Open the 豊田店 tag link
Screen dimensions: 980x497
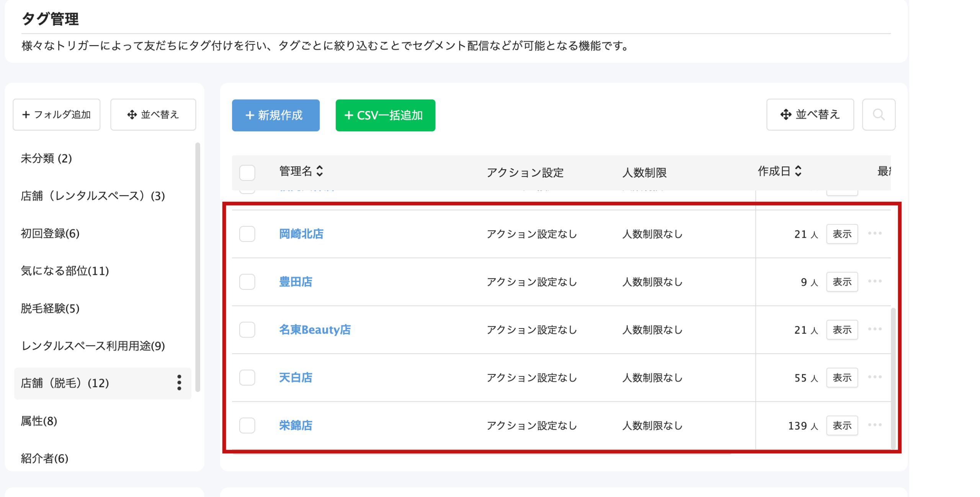pyautogui.click(x=295, y=281)
